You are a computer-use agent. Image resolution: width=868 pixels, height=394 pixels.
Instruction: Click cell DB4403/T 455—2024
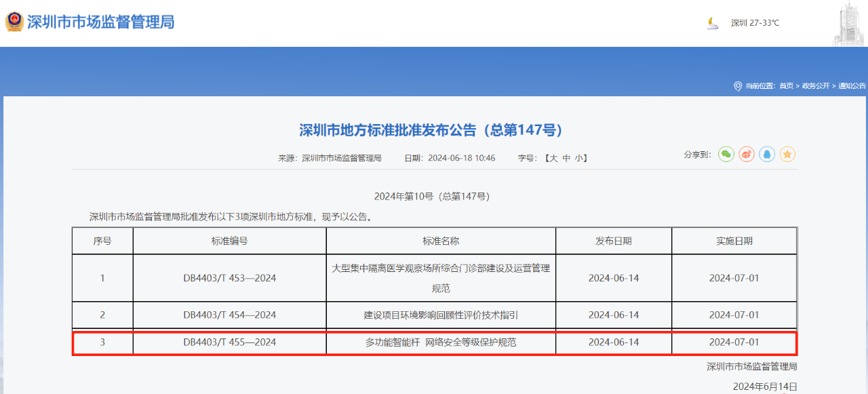point(229,342)
